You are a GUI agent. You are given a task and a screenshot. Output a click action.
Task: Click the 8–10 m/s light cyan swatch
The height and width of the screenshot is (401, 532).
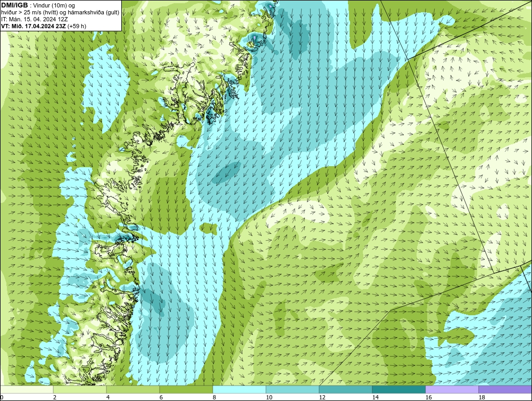coord(239,389)
